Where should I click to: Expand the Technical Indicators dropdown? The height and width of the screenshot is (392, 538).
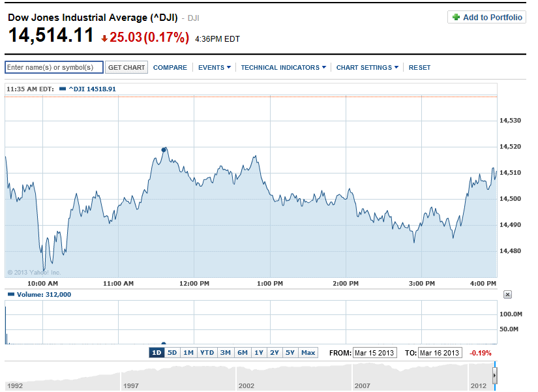pyautogui.click(x=283, y=68)
